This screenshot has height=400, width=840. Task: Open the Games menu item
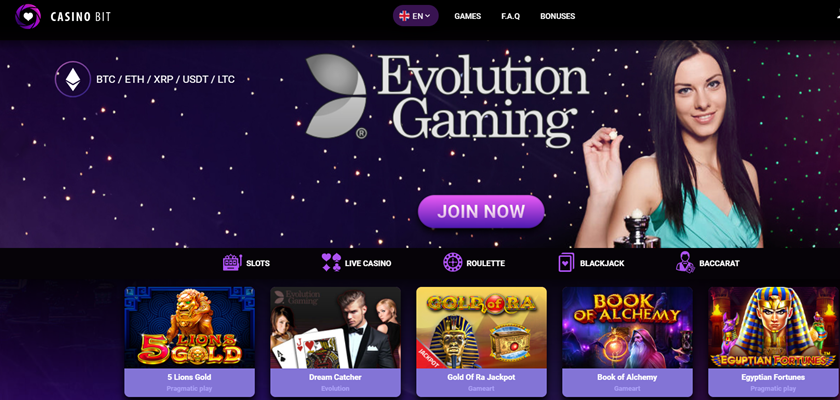[x=468, y=16]
